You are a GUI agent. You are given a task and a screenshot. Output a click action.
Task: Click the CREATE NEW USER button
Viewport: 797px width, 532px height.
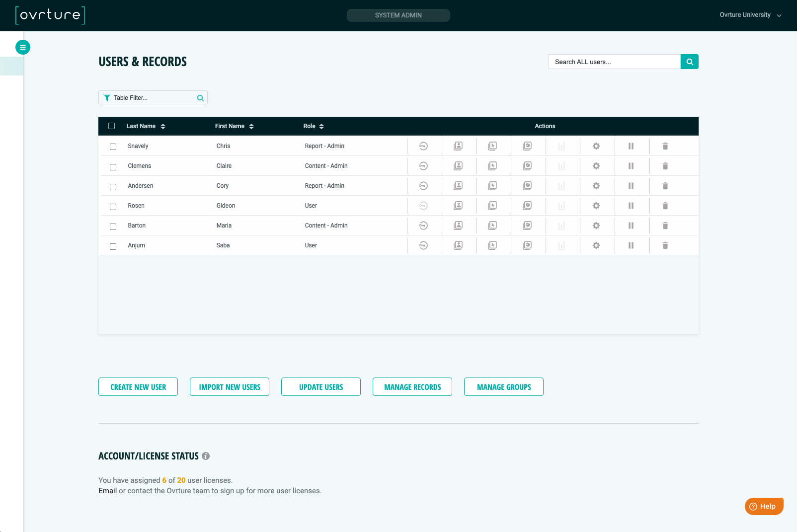[x=138, y=386]
